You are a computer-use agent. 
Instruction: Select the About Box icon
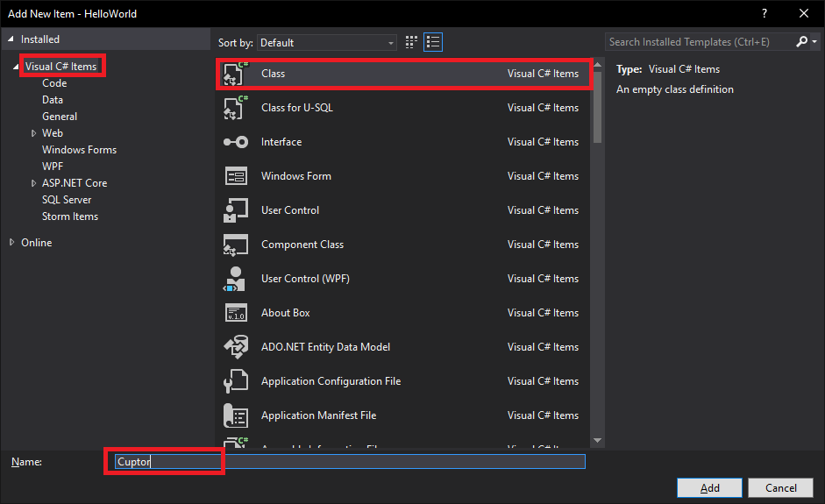pyautogui.click(x=236, y=313)
